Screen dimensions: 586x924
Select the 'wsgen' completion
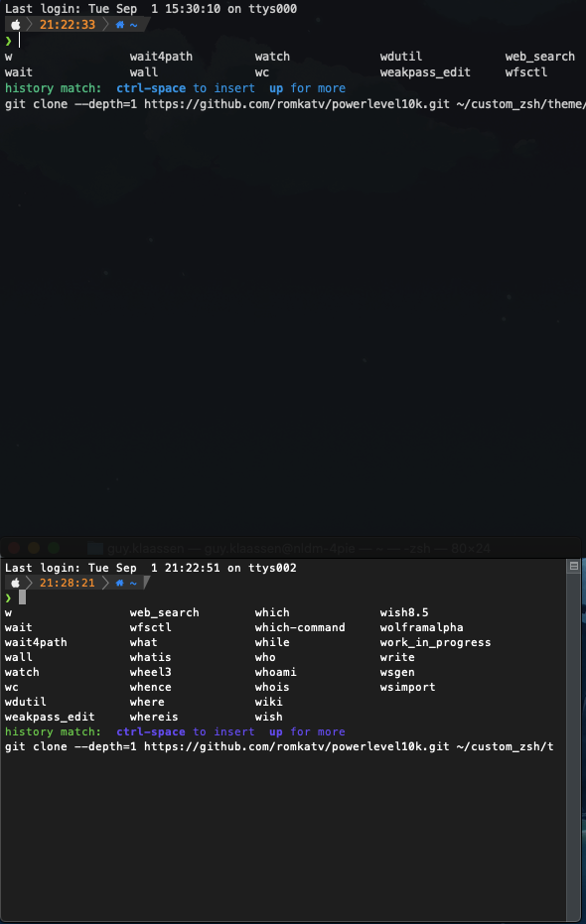(x=397, y=672)
